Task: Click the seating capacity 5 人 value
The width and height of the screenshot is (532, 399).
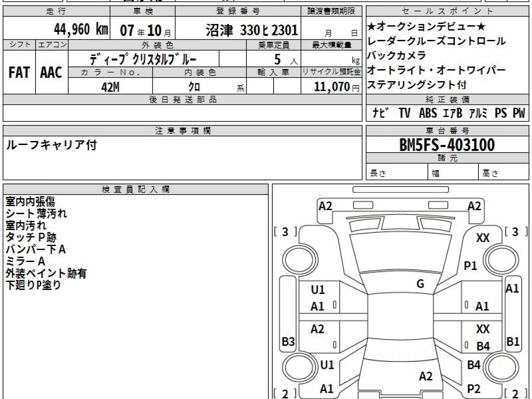Action: (x=286, y=59)
